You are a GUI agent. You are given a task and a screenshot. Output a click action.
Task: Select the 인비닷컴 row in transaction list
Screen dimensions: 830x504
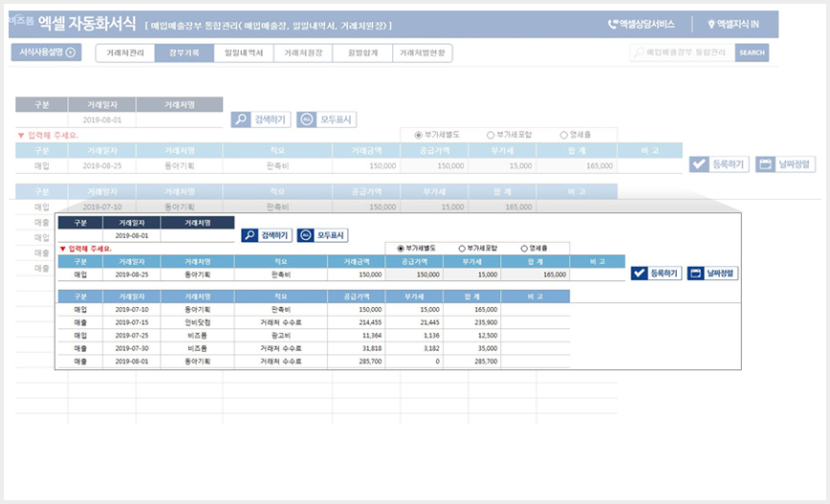(x=314, y=322)
